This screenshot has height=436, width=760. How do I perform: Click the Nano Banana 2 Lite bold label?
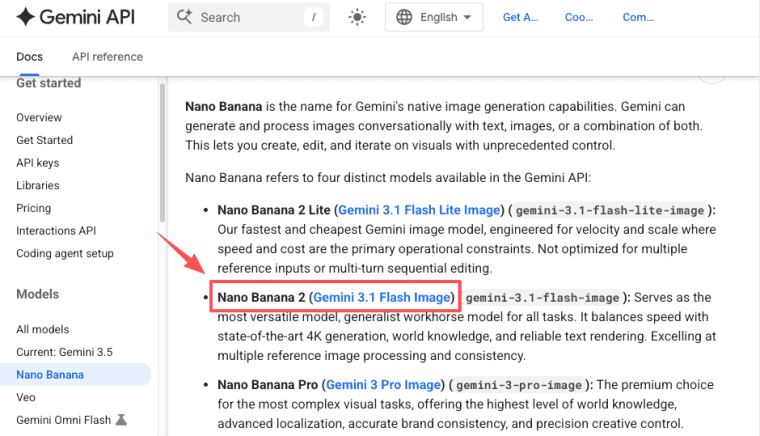(274, 210)
